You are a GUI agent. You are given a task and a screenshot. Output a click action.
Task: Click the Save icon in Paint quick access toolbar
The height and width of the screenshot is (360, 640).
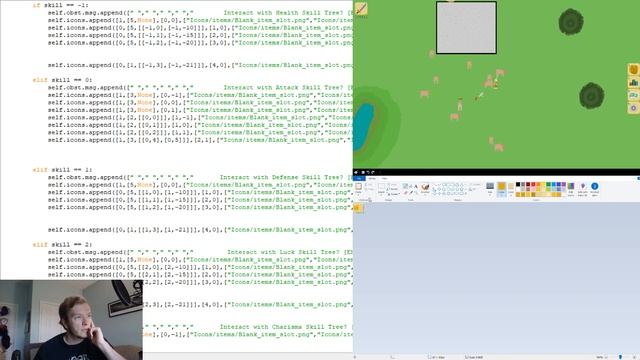363,172
